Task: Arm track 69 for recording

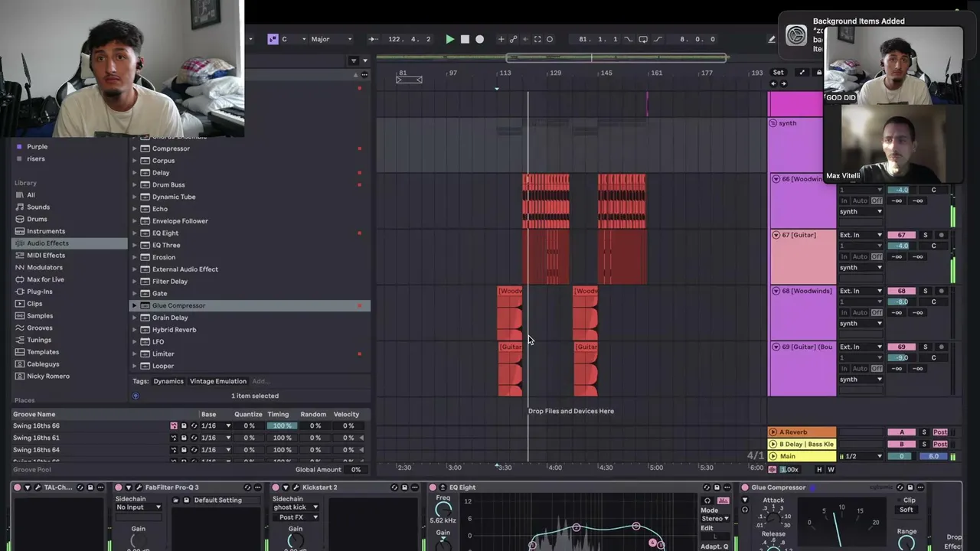Action: (942, 347)
